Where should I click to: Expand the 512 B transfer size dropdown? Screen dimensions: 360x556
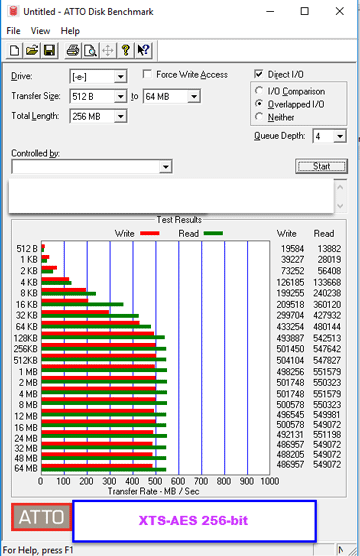[x=121, y=96]
